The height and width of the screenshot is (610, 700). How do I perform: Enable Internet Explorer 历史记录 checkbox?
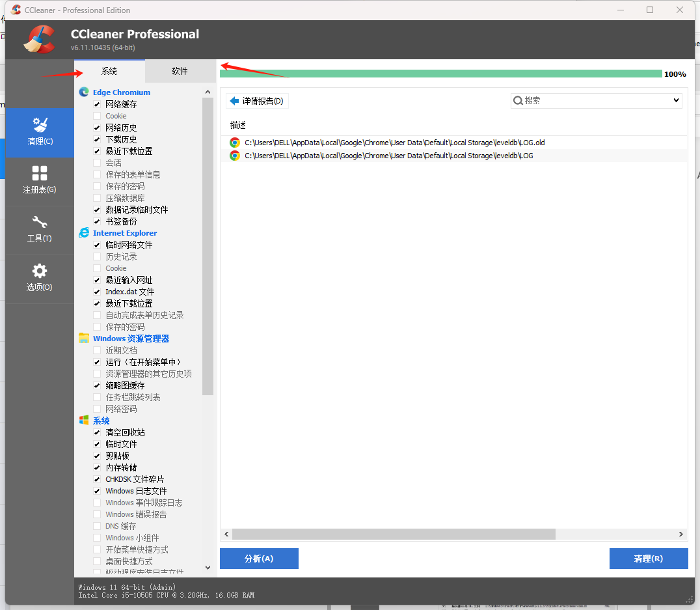click(97, 256)
